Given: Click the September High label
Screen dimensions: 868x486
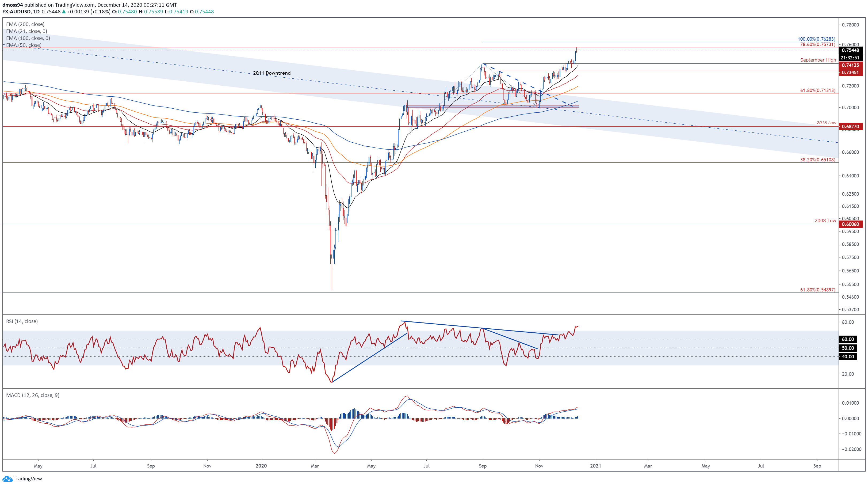Looking at the screenshot, I should (818, 60).
